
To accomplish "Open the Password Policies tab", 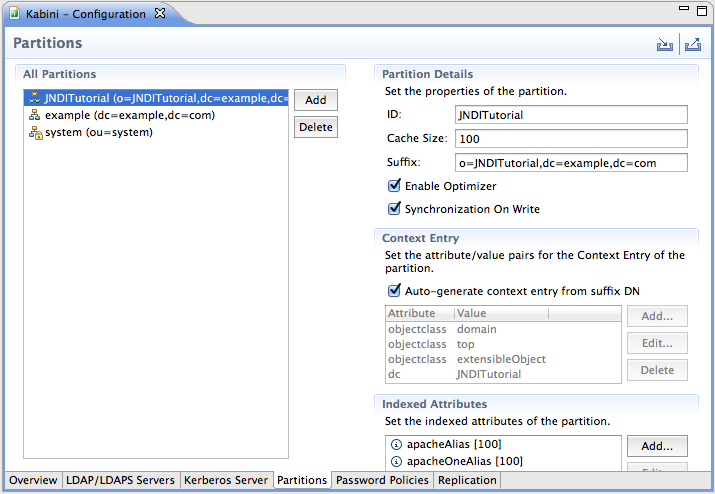I will point(383,480).
